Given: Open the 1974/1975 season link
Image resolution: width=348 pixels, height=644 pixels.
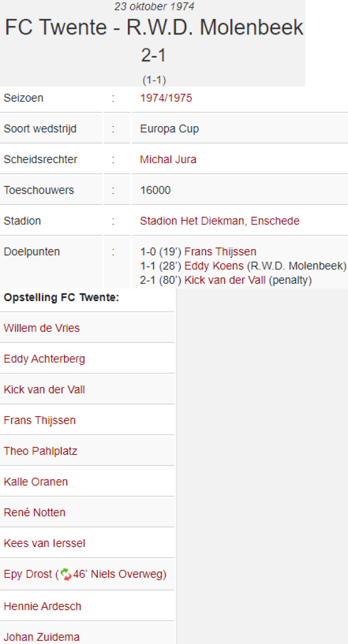Looking at the screenshot, I should point(165,98).
